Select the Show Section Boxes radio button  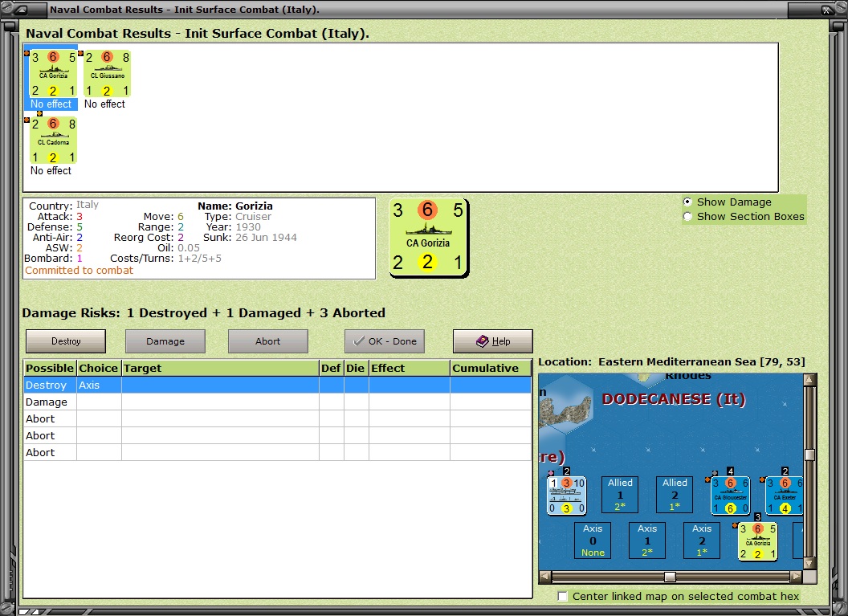[687, 216]
